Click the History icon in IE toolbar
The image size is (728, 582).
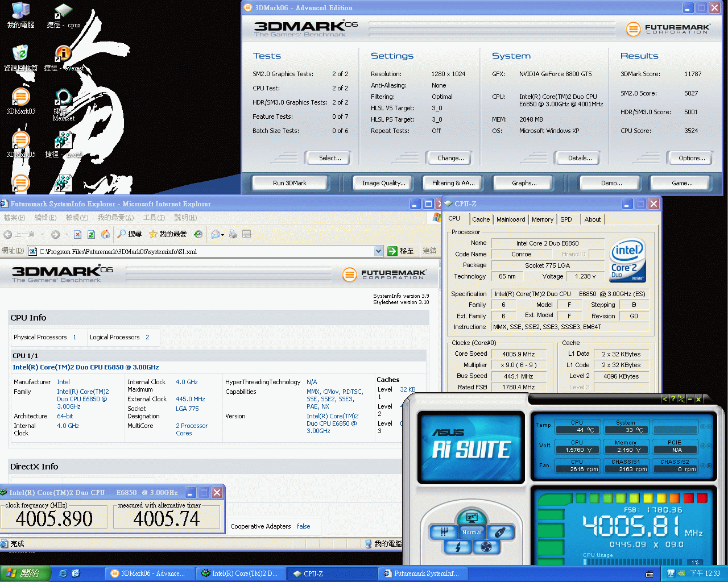pos(198,234)
